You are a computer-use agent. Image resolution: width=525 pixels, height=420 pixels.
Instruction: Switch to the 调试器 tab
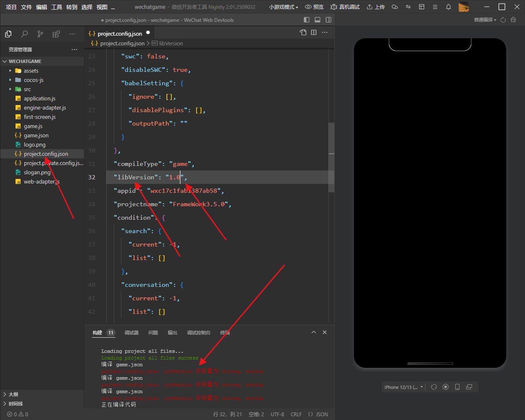[x=131, y=333]
